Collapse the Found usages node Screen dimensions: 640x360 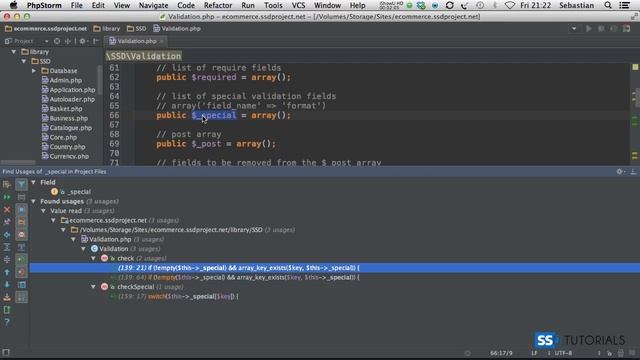pyautogui.click(x=33, y=201)
